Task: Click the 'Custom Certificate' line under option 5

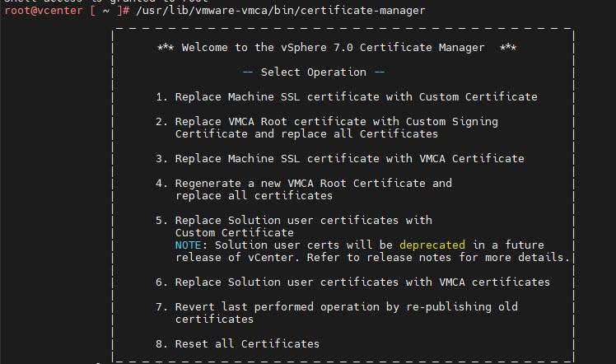Action: [x=234, y=233]
